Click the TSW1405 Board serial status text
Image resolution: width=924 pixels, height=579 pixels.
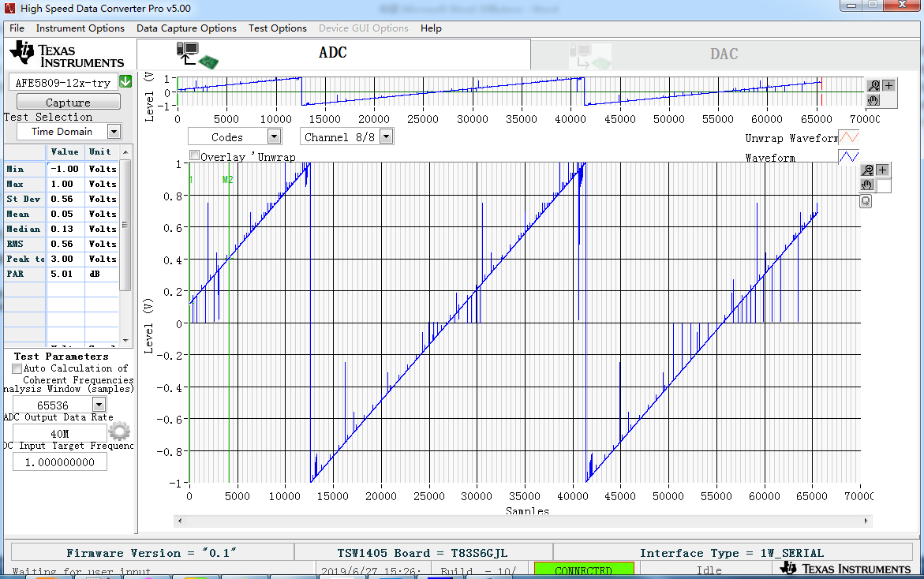[422, 552]
